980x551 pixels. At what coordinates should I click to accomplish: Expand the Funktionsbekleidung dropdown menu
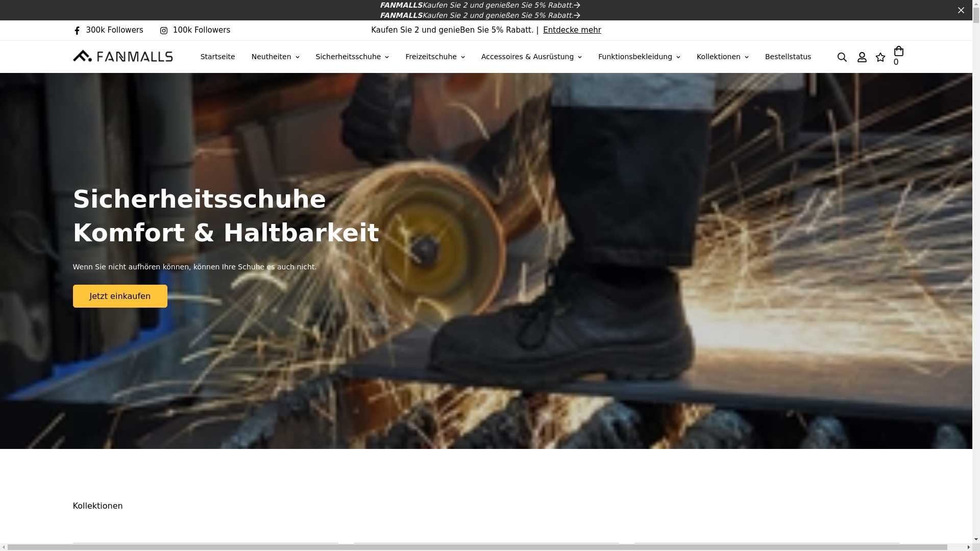click(x=639, y=57)
